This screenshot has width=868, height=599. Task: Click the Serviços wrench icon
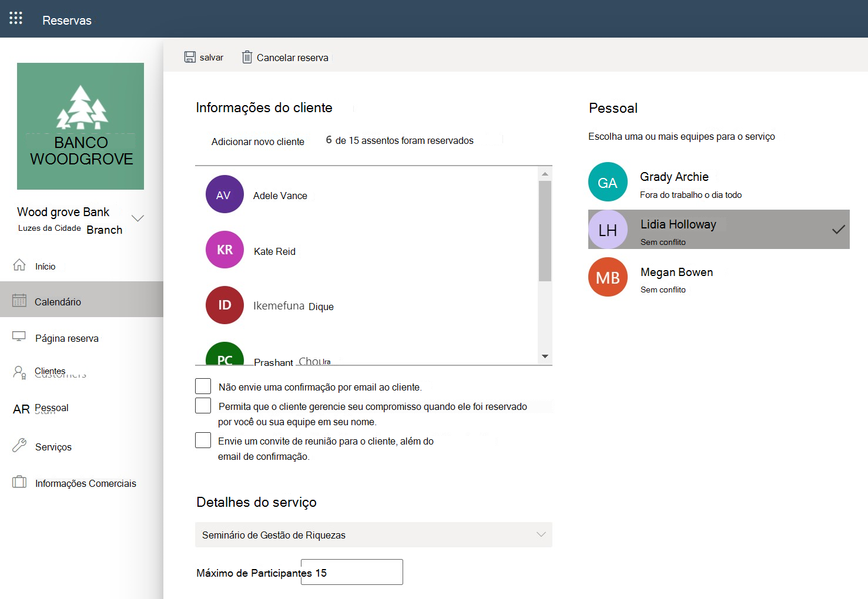point(19,445)
